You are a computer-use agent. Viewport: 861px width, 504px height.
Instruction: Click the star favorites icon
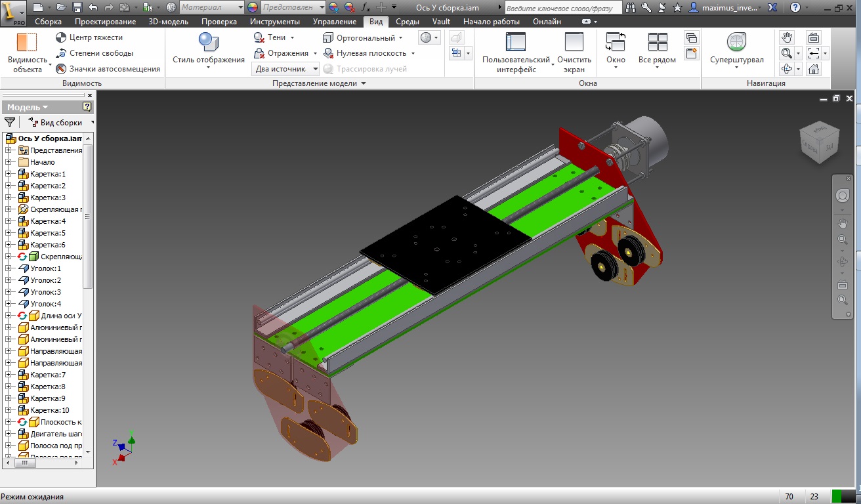677,7
